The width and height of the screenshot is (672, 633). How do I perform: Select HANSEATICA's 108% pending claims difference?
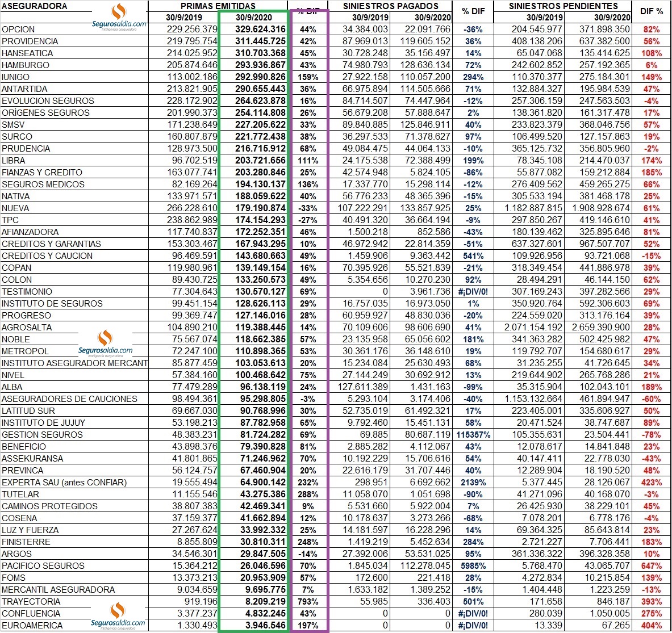(652, 53)
